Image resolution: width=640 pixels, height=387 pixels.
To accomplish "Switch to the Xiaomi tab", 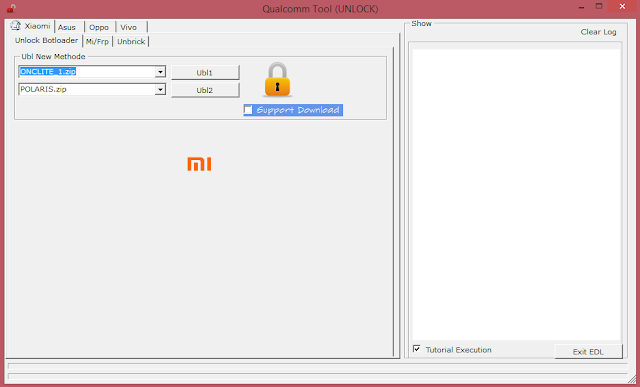I will tap(31, 26).
